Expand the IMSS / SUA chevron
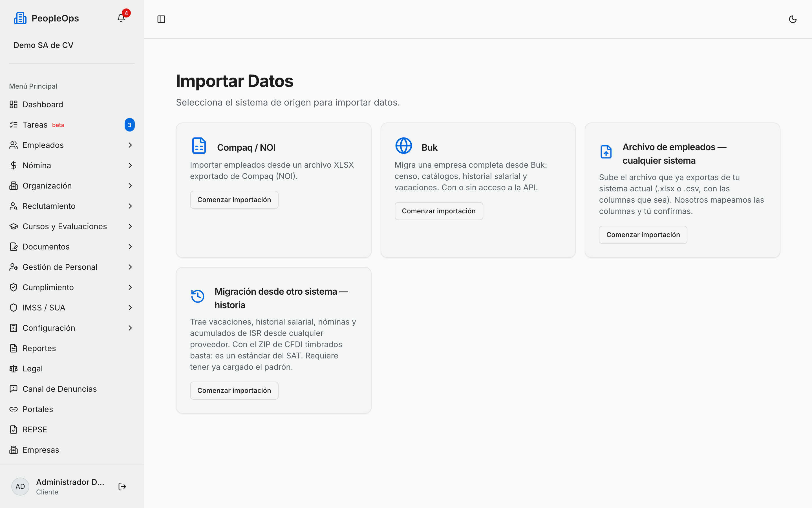 130,308
